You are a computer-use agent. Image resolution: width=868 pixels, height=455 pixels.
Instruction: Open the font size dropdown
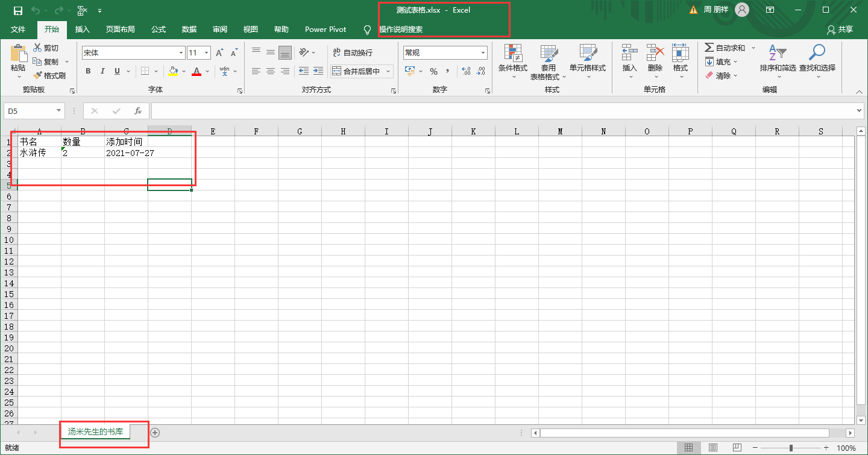(207, 53)
